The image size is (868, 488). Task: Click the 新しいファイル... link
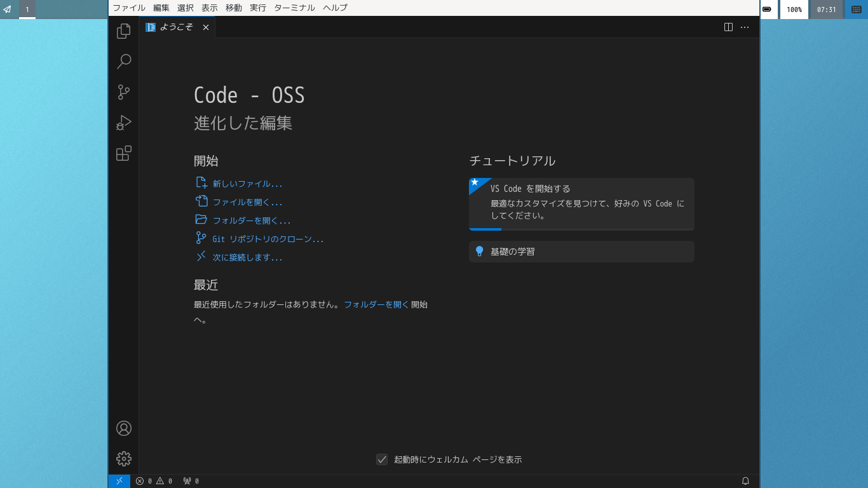(248, 184)
